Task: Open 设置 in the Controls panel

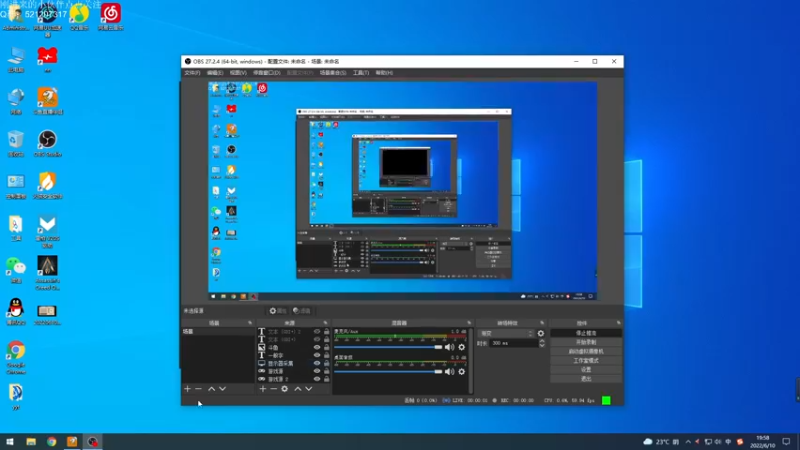Action: click(586, 370)
